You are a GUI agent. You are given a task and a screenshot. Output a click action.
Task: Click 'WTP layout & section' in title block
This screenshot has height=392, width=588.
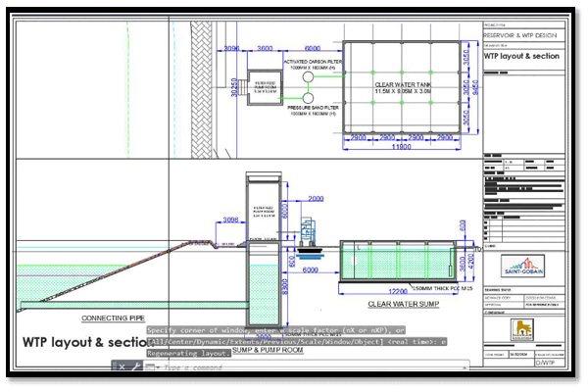tap(521, 56)
